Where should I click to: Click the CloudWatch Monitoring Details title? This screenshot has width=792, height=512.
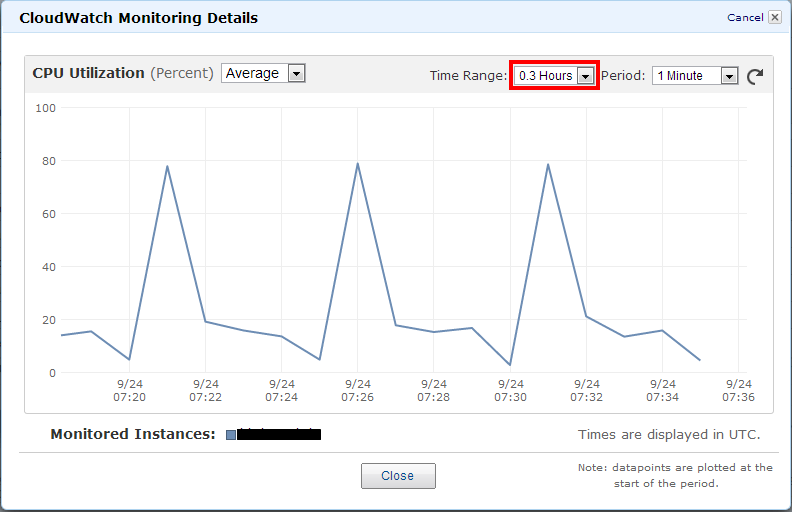[x=138, y=18]
